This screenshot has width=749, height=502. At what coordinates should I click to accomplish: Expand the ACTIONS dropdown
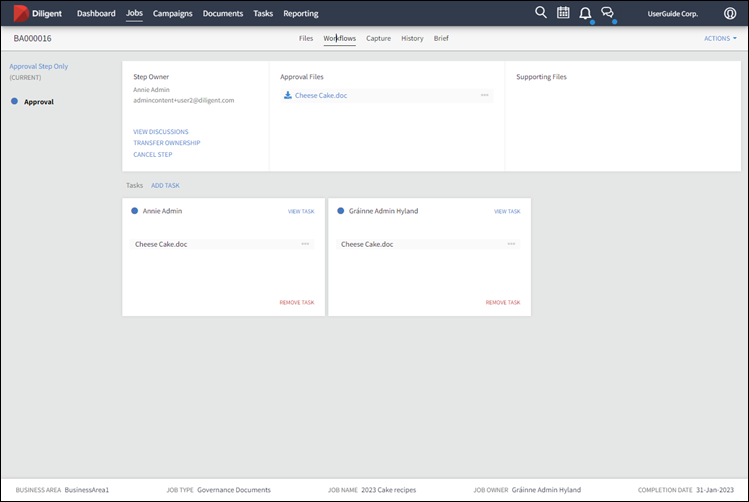[x=720, y=38]
